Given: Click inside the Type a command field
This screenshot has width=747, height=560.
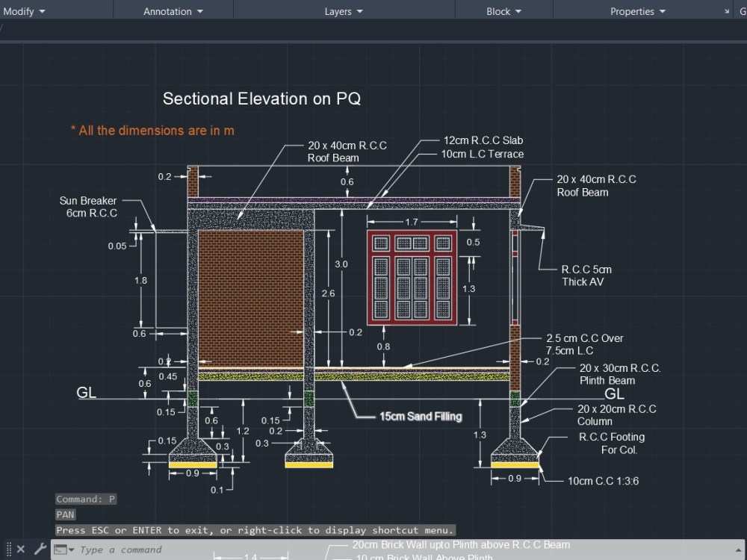Looking at the screenshot, I should tap(149, 549).
